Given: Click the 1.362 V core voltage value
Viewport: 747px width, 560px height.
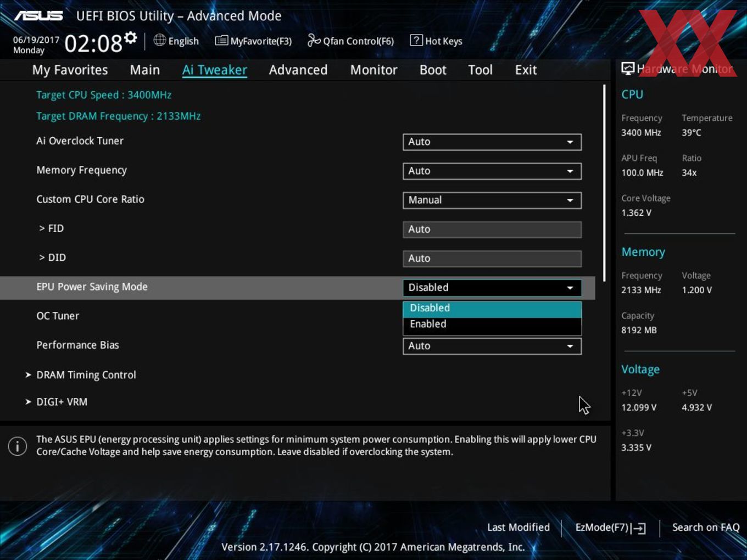Looking at the screenshot, I should pos(636,212).
